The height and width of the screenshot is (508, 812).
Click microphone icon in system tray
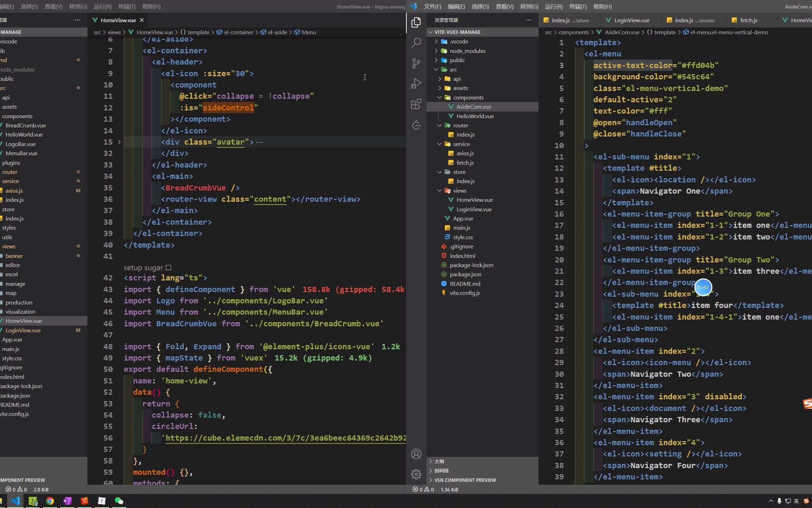(x=779, y=501)
